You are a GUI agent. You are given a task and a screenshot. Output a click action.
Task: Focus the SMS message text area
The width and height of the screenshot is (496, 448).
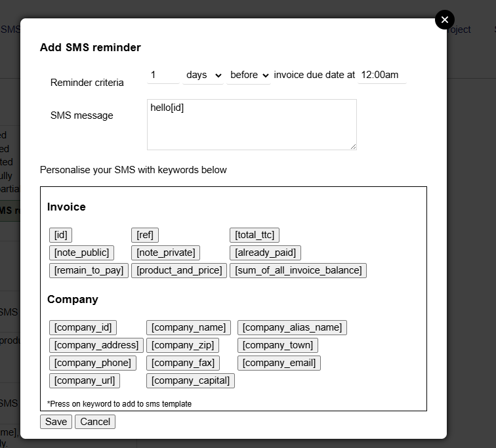tap(251, 125)
